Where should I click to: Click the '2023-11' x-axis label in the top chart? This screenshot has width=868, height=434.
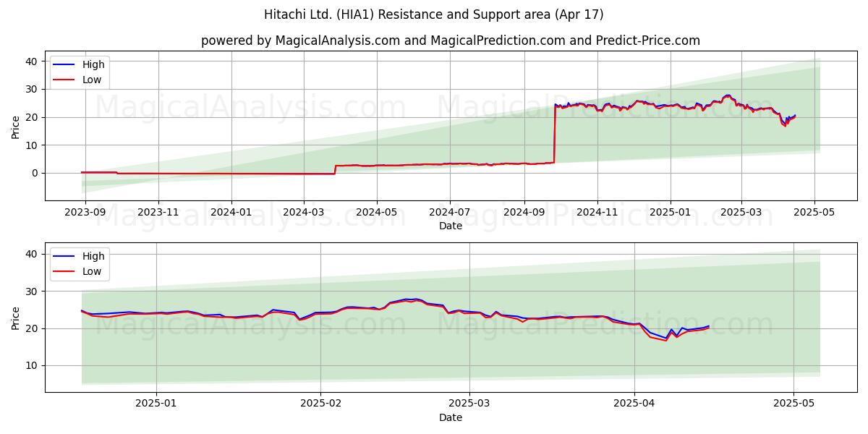[158, 212]
